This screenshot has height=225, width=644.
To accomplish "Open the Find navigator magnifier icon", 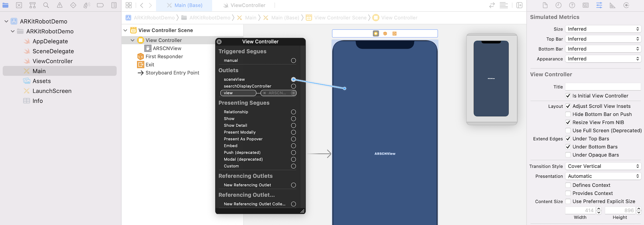I will coord(46,5).
